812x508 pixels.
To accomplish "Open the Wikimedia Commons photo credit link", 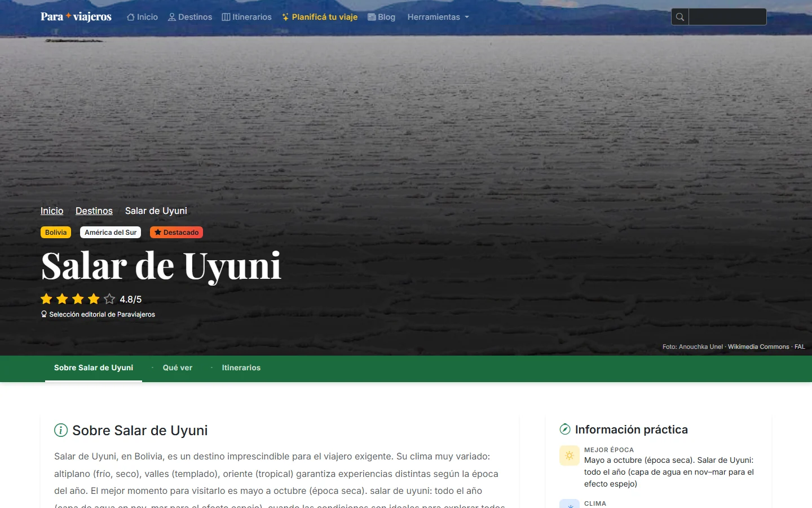I will click(758, 347).
